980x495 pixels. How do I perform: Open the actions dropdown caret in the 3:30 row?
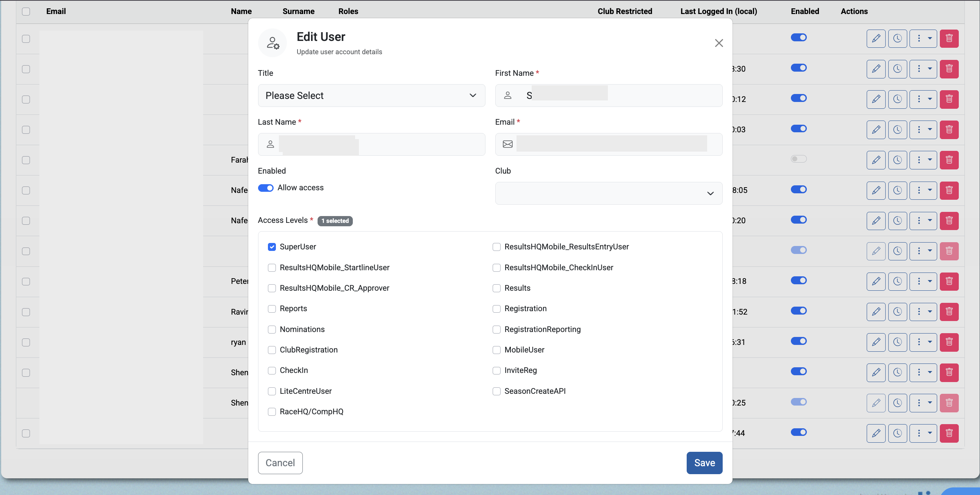930,69
